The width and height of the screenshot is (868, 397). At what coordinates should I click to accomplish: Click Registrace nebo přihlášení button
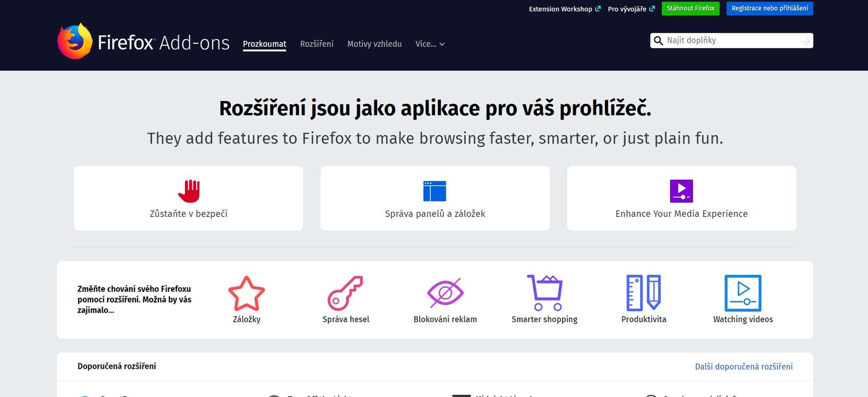[770, 9]
